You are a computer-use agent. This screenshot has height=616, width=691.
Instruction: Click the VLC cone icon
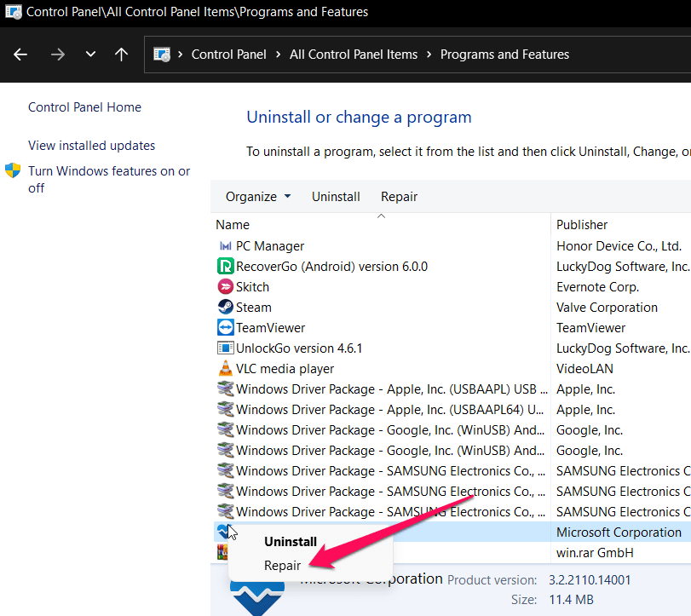(x=225, y=368)
